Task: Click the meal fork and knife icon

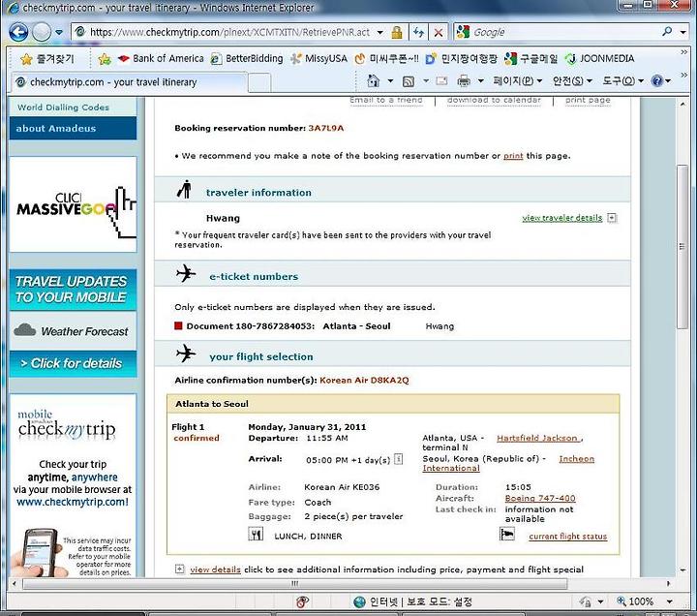Action: tap(256, 535)
